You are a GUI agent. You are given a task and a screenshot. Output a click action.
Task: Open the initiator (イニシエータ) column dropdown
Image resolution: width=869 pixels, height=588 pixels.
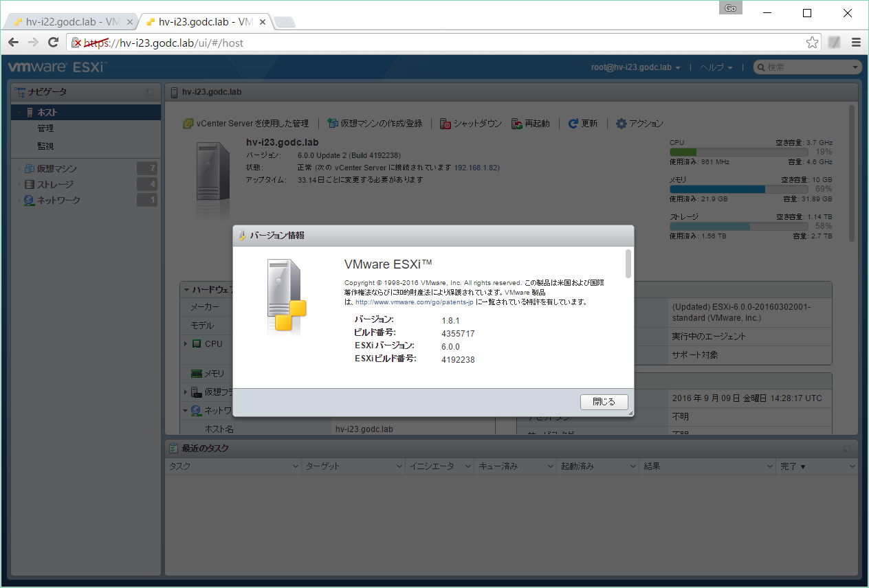coord(468,466)
